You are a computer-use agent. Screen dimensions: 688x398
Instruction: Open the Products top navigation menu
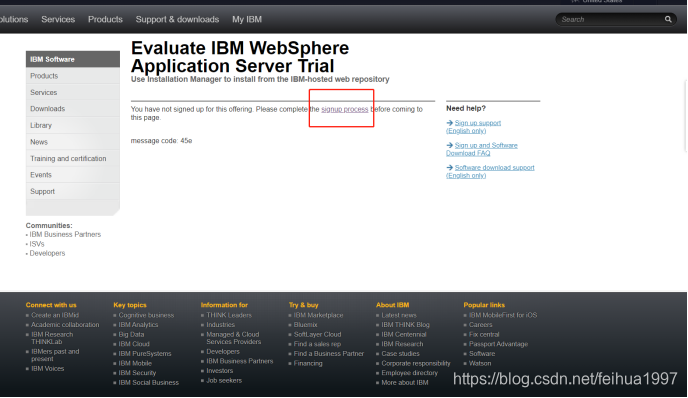click(105, 19)
